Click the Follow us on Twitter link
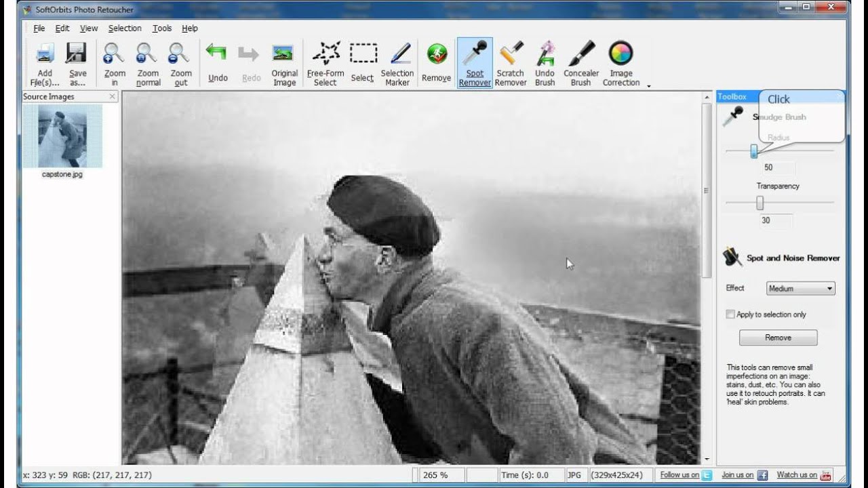This screenshot has width=868, height=488. 686,475
